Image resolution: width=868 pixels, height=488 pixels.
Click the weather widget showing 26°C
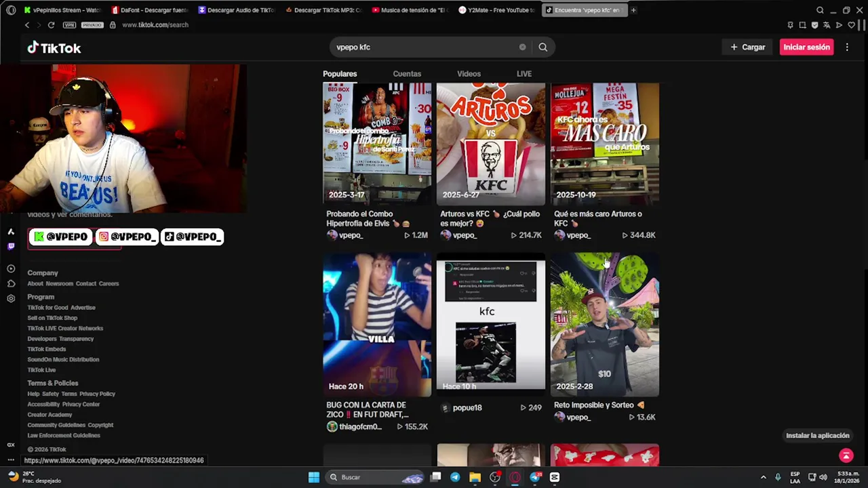pos(35,477)
